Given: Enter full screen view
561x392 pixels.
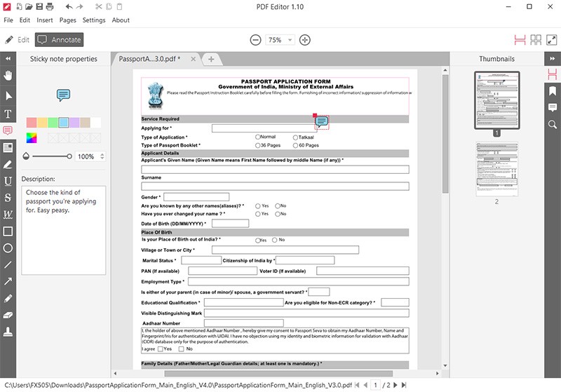Looking at the screenshot, I should coord(552,40).
